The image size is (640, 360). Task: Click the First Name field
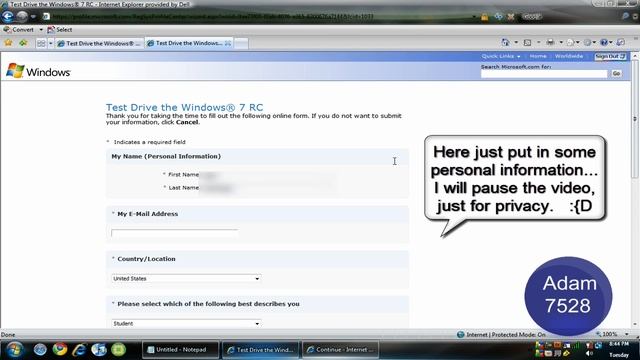click(267, 175)
